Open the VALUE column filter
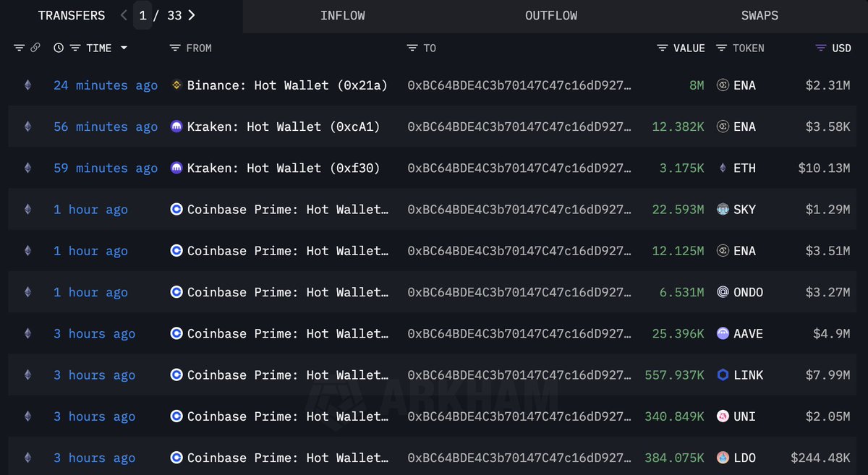Image resolution: width=868 pixels, height=475 pixels. [x=662, y=48]
